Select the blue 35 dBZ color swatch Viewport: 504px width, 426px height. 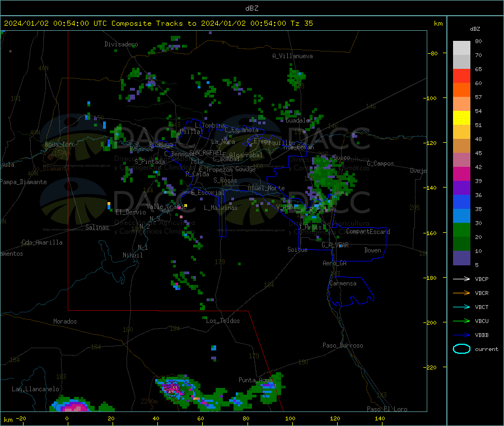pos(461,202)
